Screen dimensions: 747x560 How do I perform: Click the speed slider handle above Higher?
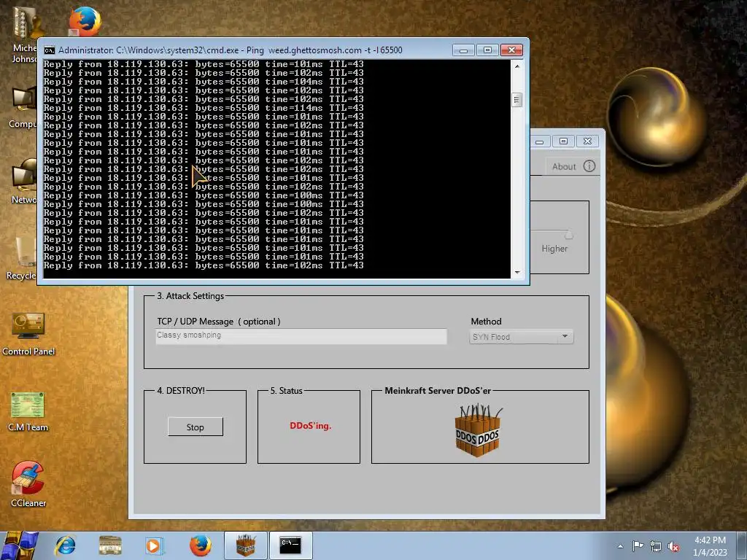click(x=568, y=235)
